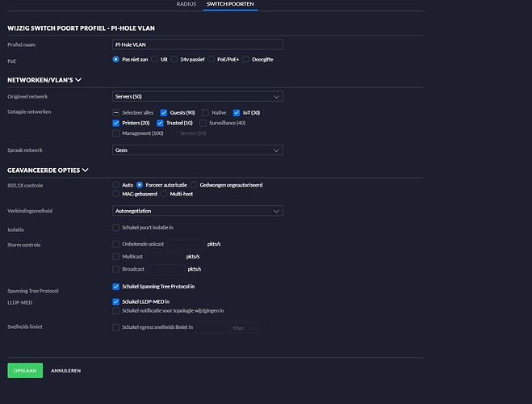Open the SWITCH POORTEN tab
The image size is (532, 404).
click(231, 4)
